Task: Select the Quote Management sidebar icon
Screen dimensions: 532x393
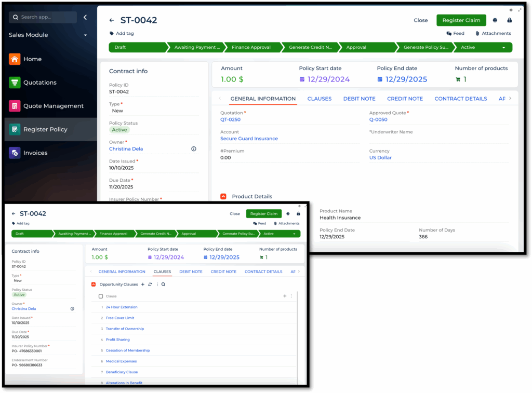Action: point(15,106)
